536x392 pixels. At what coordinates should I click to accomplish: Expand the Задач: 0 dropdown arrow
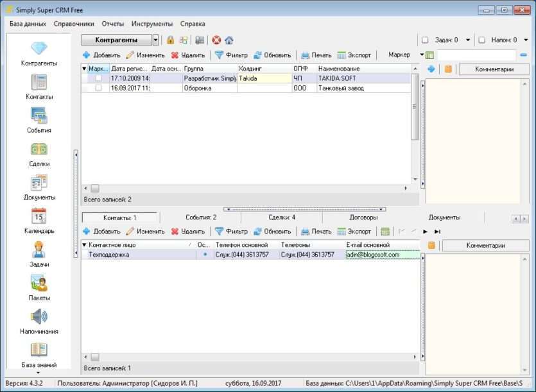click(x=468, y=40)
